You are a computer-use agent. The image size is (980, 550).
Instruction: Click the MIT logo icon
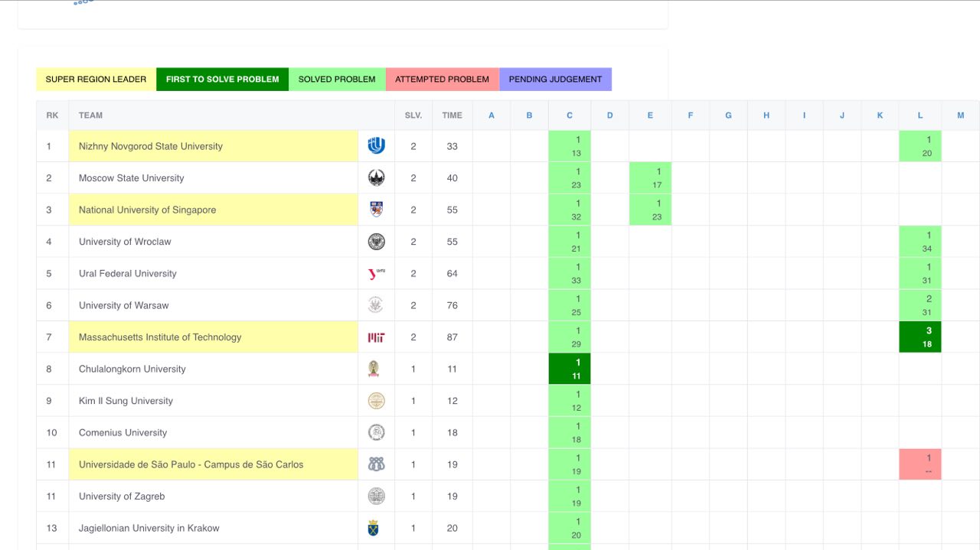(x=376, y=337)
